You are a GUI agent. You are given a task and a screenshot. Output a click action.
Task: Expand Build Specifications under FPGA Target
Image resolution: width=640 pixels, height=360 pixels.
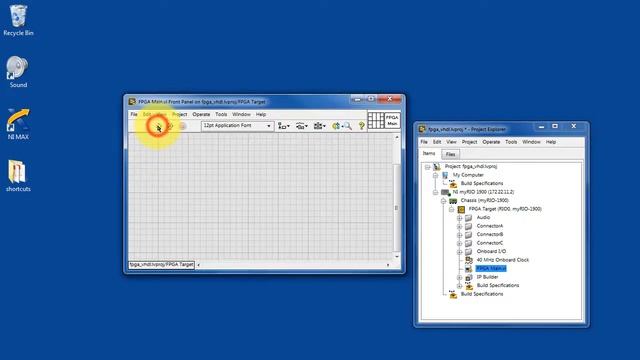point(459,286)
